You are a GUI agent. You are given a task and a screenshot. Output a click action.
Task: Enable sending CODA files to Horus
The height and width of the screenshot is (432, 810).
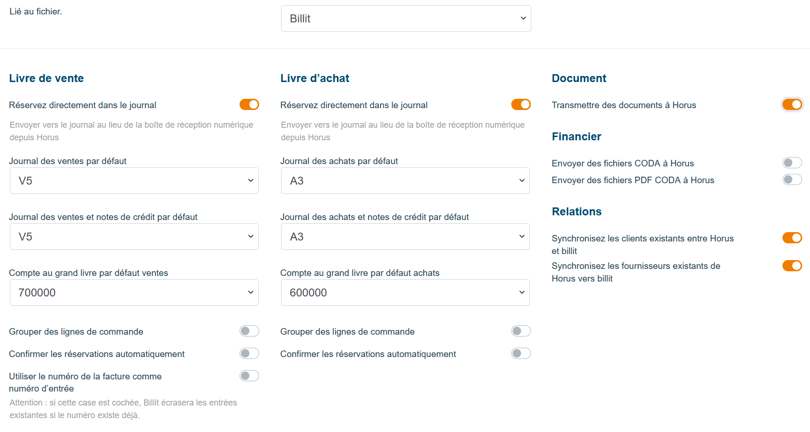[792, 162]
